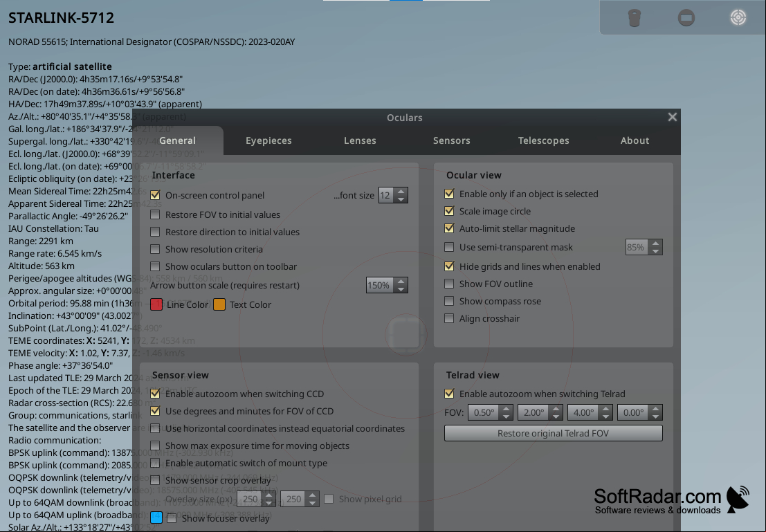Enable Show focuser overlay checkbox

pos(172,518)
